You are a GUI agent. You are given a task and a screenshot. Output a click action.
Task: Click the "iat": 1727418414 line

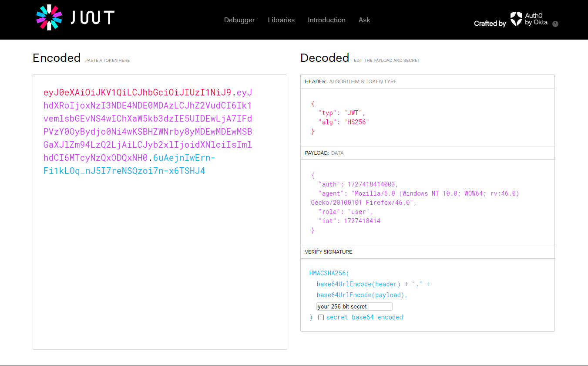point(349,221)
